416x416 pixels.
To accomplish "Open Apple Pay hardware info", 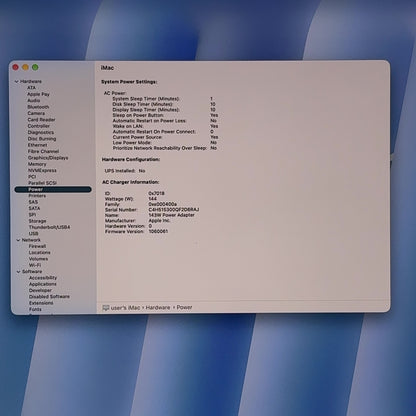I will click(x=38, y=94).
